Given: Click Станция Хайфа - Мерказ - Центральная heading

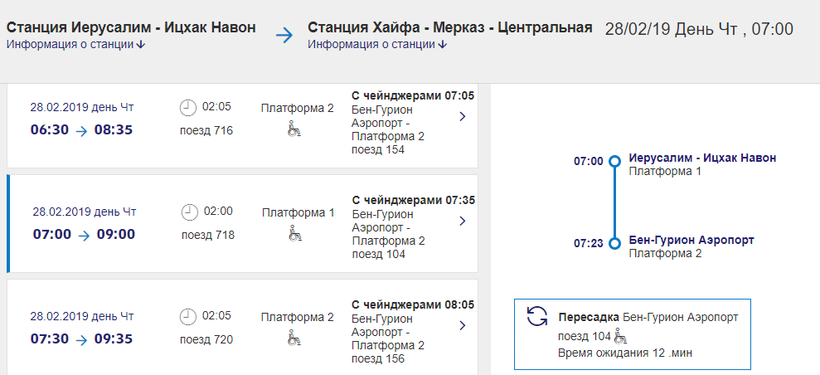Looking at the screenshot, I should coord(450,28).
